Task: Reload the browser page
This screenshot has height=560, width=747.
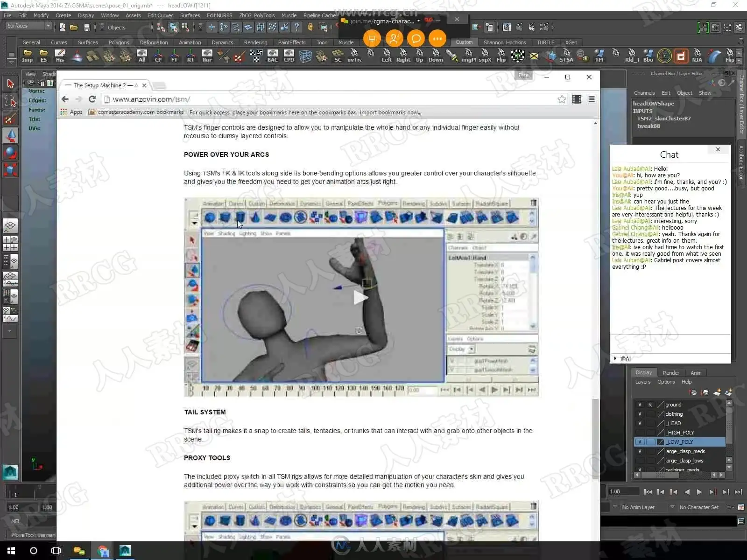Action: point(92,99)
